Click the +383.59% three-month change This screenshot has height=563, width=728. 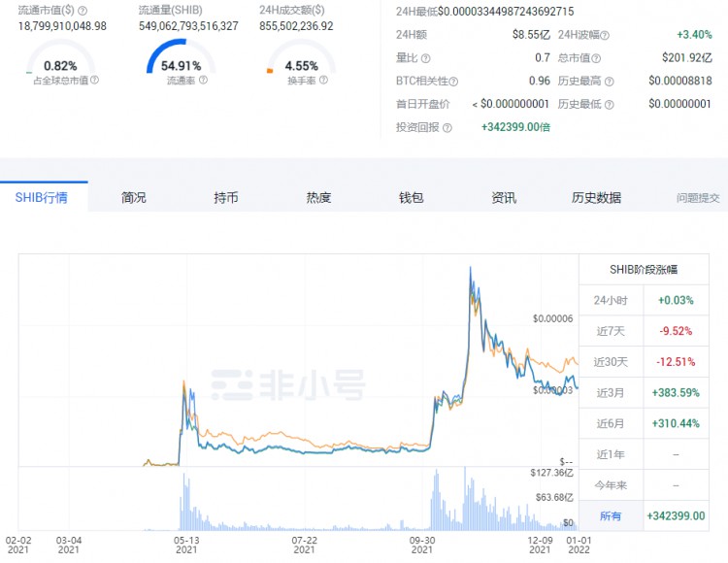click(x=676, y=393)
